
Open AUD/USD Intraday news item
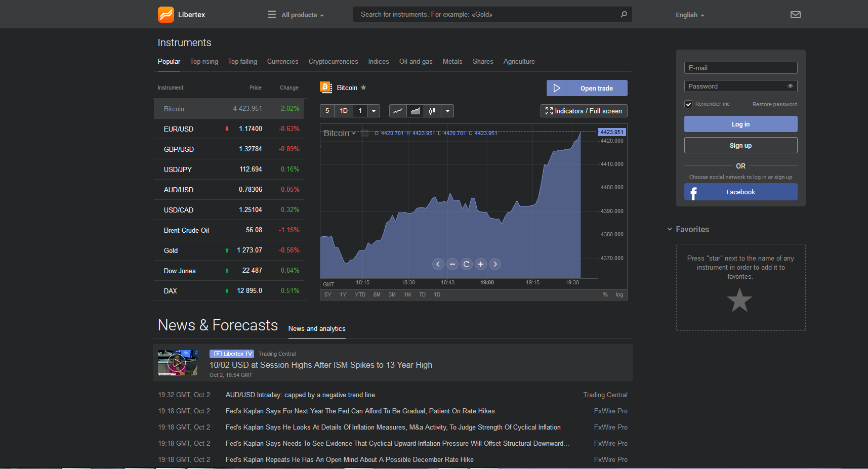(301, 395)
